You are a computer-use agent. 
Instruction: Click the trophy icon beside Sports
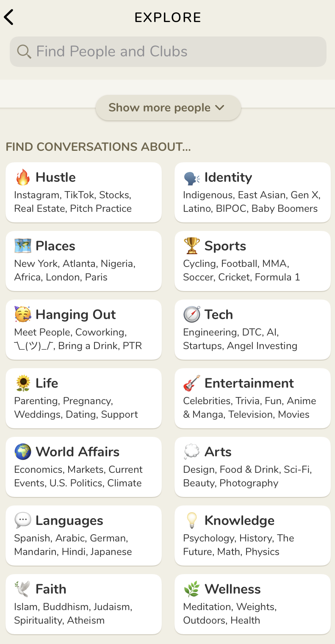(192, 246)
